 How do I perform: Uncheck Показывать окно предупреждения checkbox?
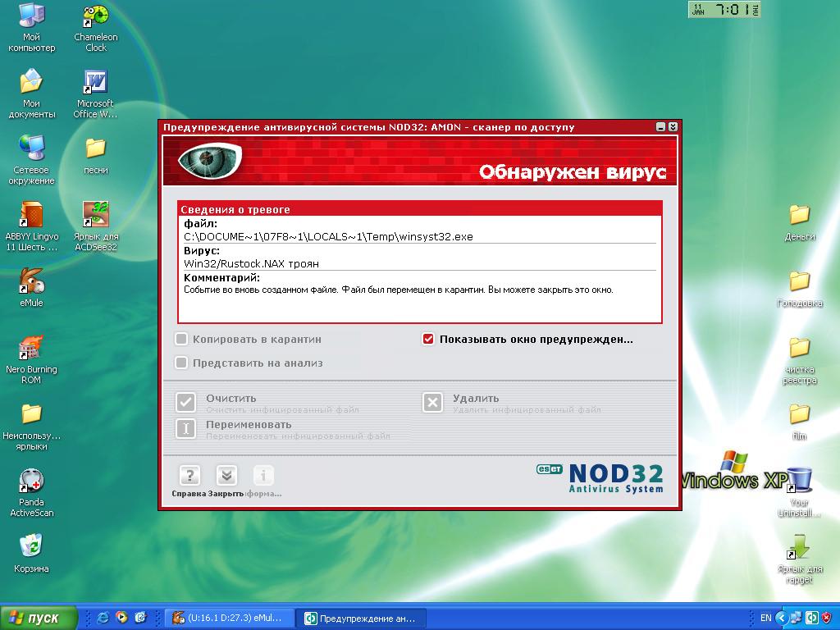coord(428,339)
